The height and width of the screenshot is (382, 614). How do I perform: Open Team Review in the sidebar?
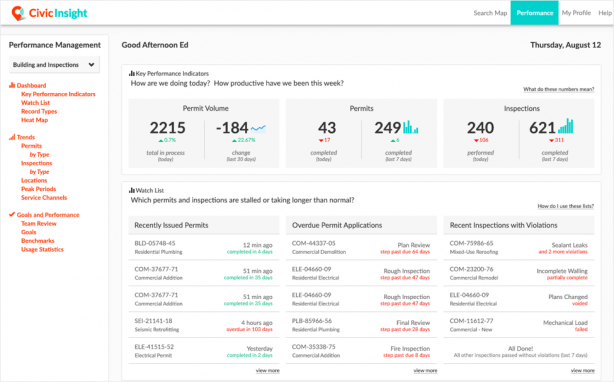click(39, 223)
